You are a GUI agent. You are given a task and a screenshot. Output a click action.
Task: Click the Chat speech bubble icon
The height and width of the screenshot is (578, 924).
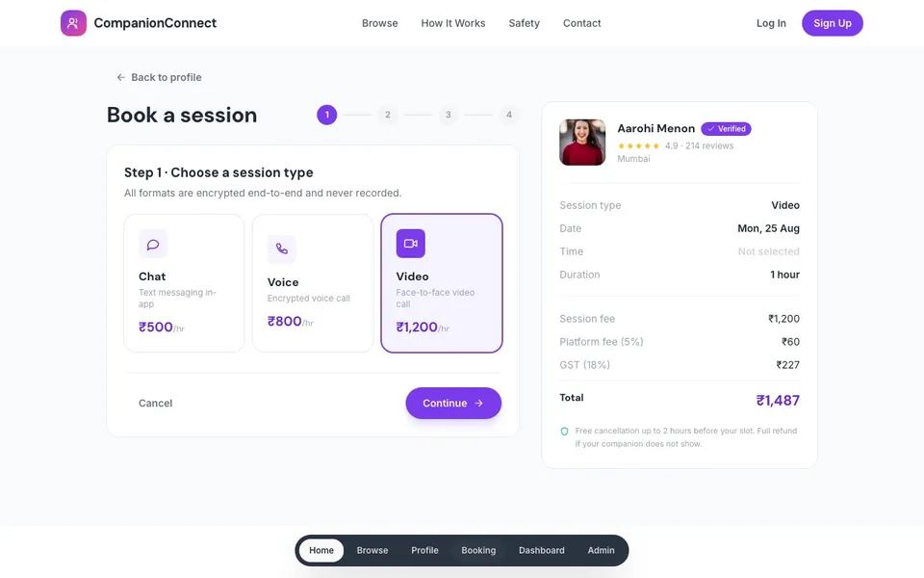coord(153,244)
